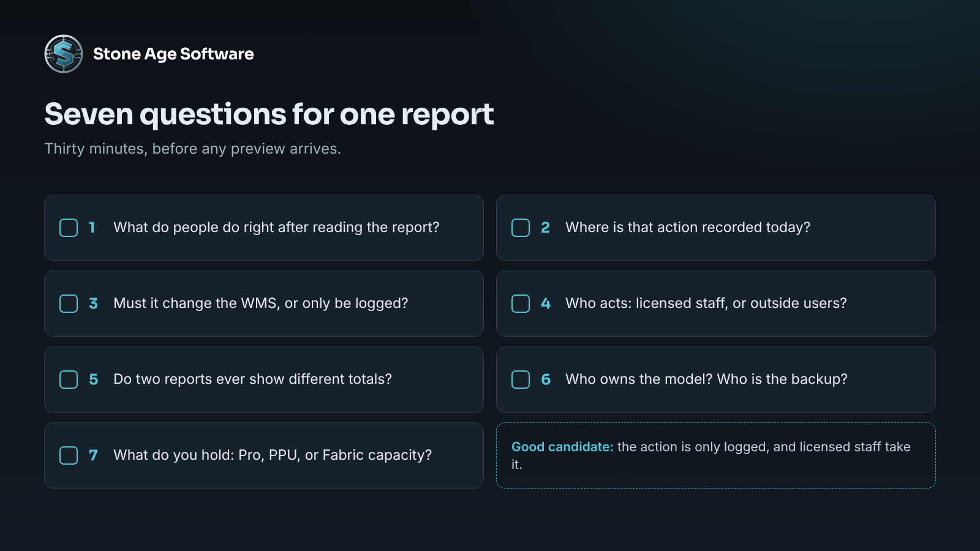Click 'Who acts: licensed staff, or outside users?'
This screenshot has height=551, width=980.
tap(706, 304)
